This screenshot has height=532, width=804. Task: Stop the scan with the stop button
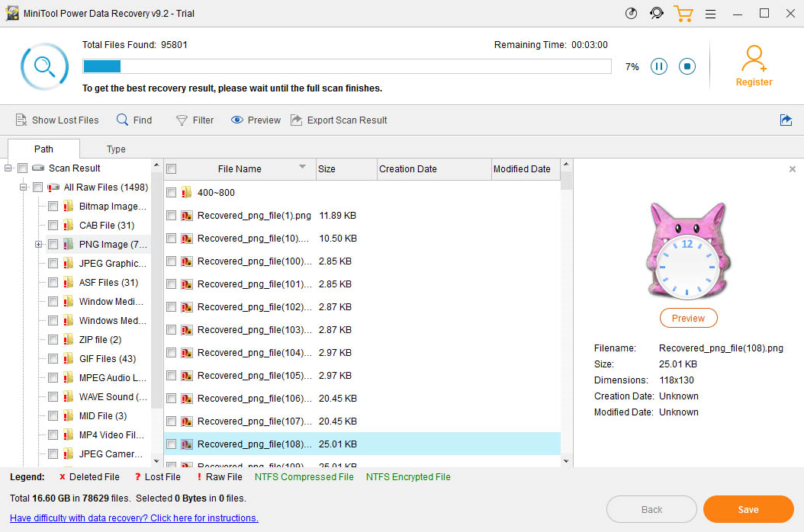[x=687, y=66]
